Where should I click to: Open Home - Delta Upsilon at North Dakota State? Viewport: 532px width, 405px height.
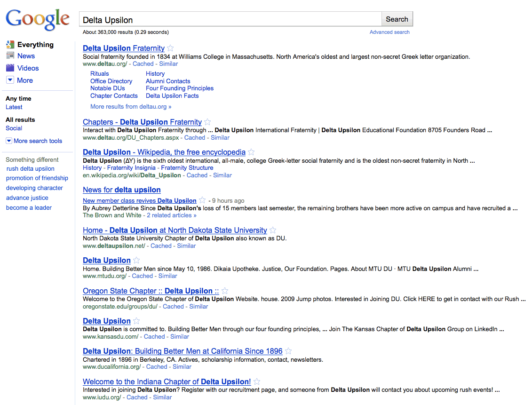[x=175, y=230]
